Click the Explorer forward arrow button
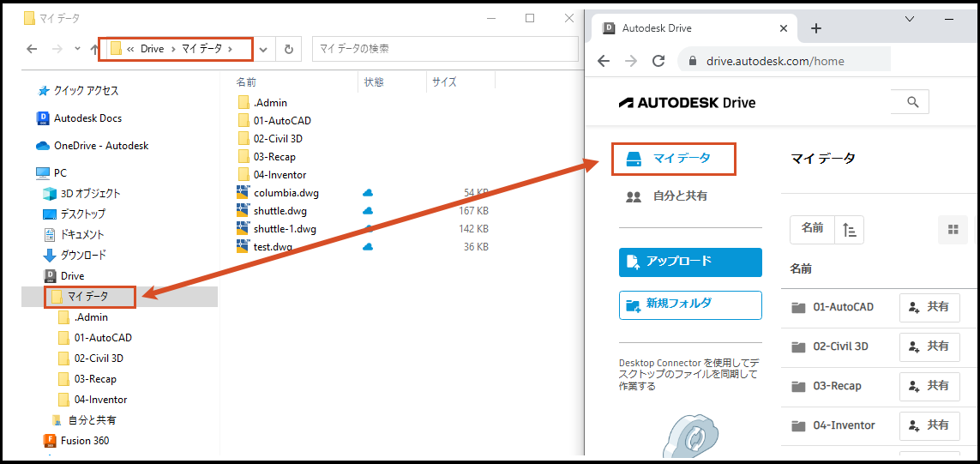 pyautogui.click(x=57, y=49)
